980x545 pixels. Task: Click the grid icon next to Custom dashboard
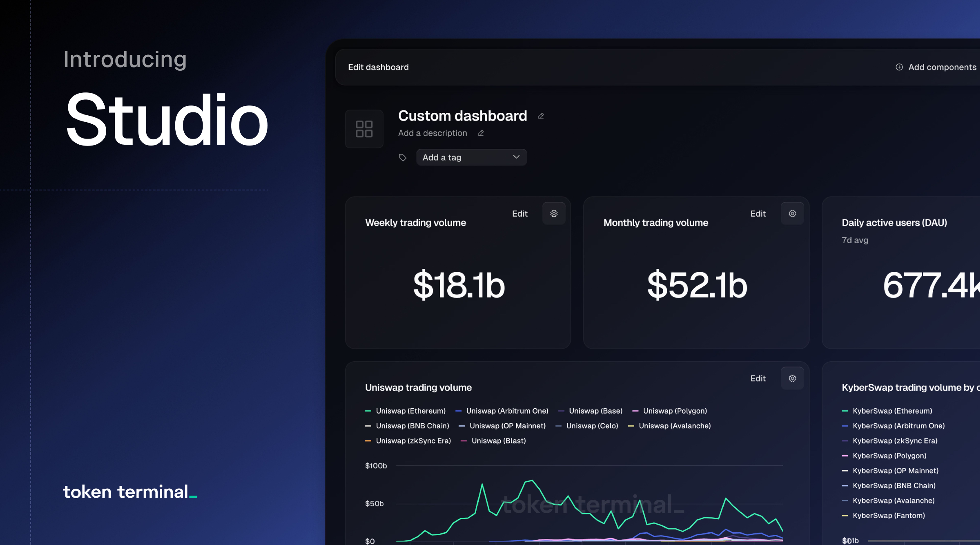[364, 129]
